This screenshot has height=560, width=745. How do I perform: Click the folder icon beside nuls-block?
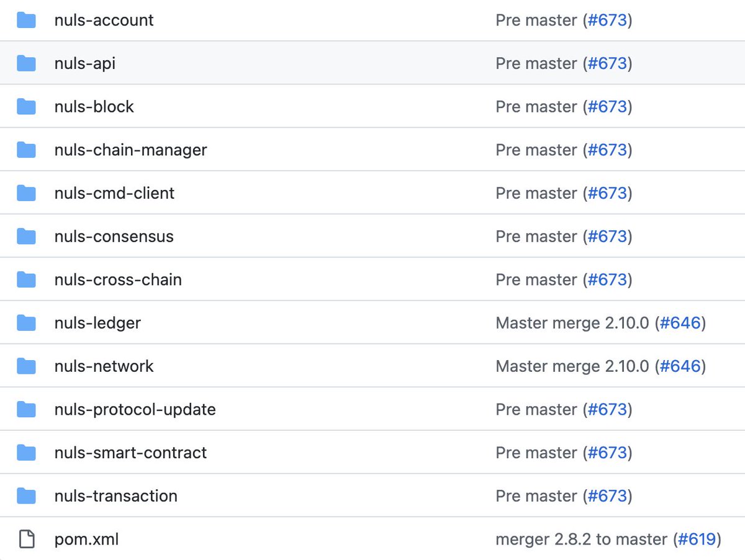click(x=26, y=107)
